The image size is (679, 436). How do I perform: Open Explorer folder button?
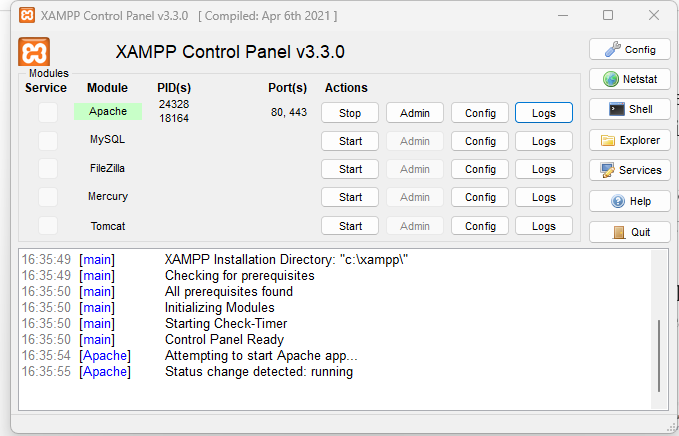click(629, 140)
